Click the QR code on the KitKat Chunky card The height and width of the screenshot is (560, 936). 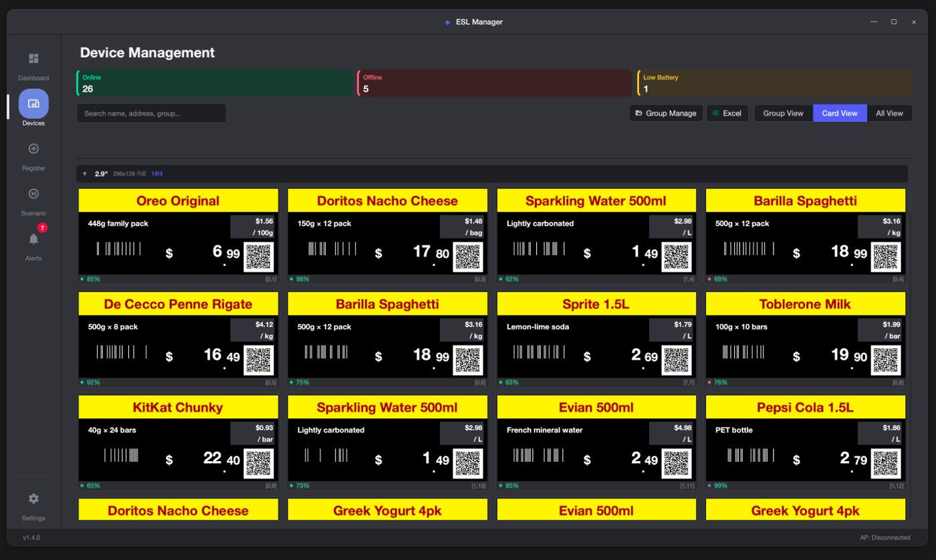pyautogui.click(x=259, y=464)
